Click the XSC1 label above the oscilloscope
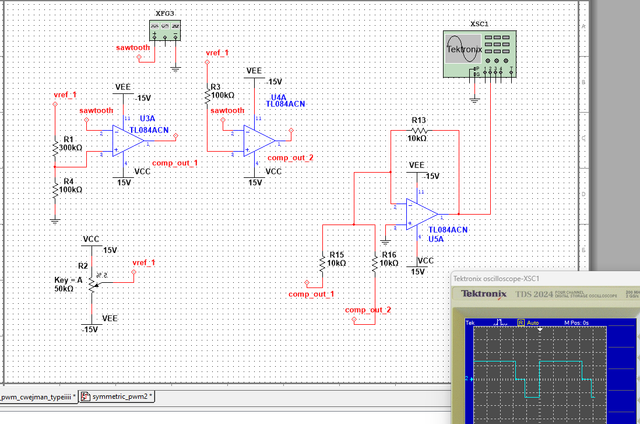640x424 pixels. tap(479, 24)
